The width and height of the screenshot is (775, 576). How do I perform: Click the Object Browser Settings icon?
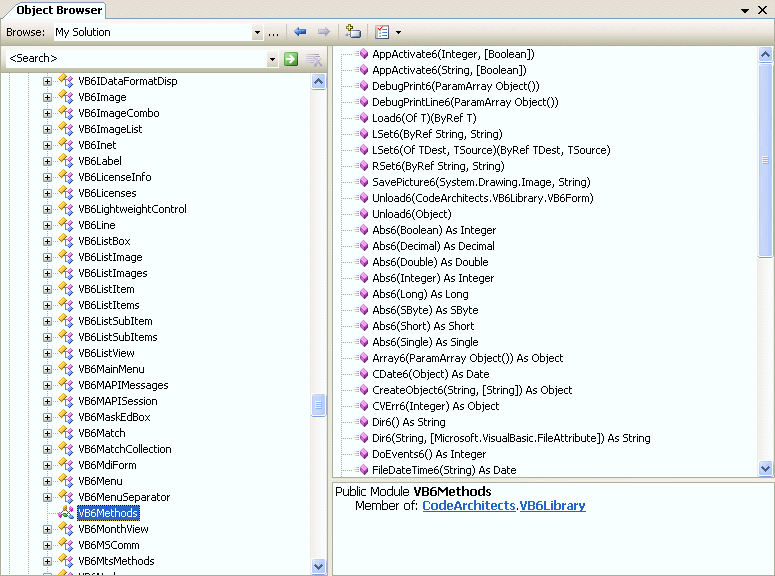tap(382, 32)
